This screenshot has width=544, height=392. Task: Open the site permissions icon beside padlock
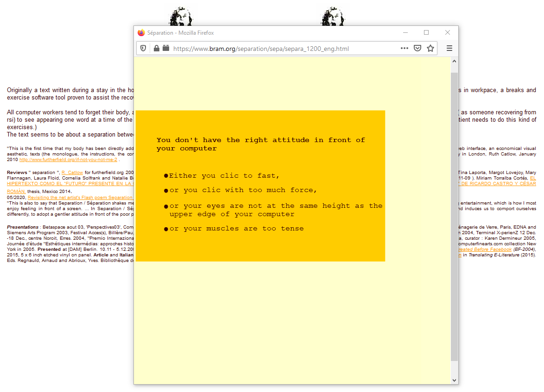[x=166, y=48]
